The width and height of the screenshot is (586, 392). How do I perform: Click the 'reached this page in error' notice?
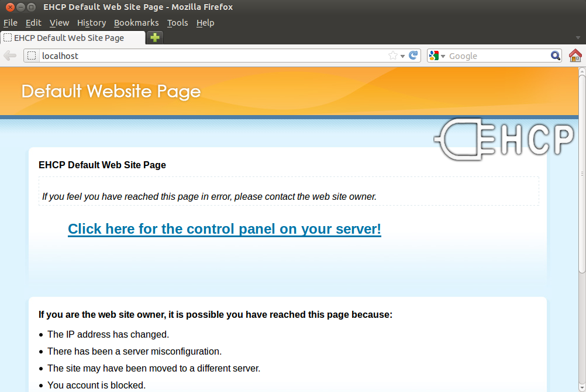point(209,196)
